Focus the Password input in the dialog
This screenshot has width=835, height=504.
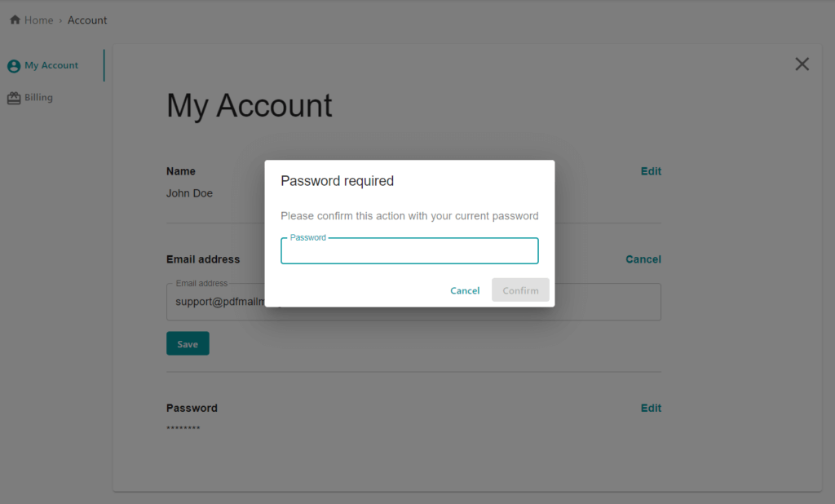(x=409, y=252)
